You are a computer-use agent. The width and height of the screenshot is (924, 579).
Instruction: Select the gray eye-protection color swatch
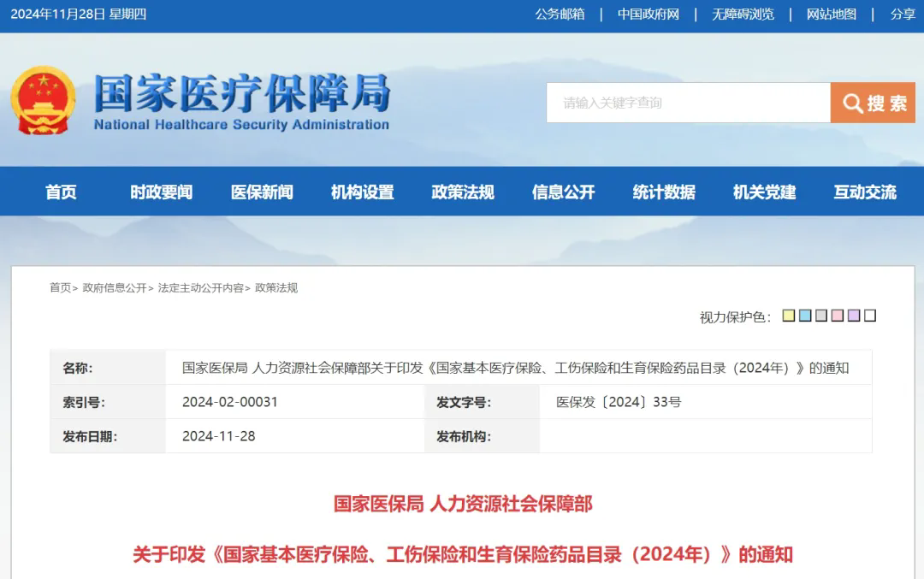[x=821, y=316]
